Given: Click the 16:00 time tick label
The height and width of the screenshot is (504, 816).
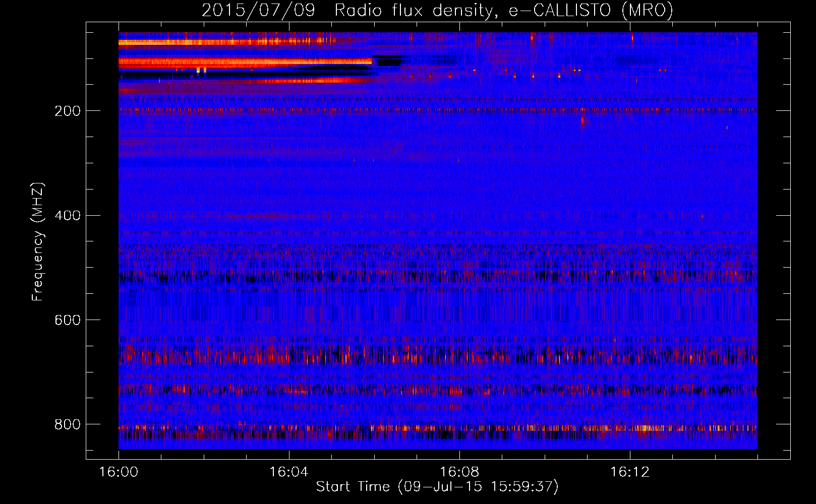Looking at the screenshot, I should (119, 472).
